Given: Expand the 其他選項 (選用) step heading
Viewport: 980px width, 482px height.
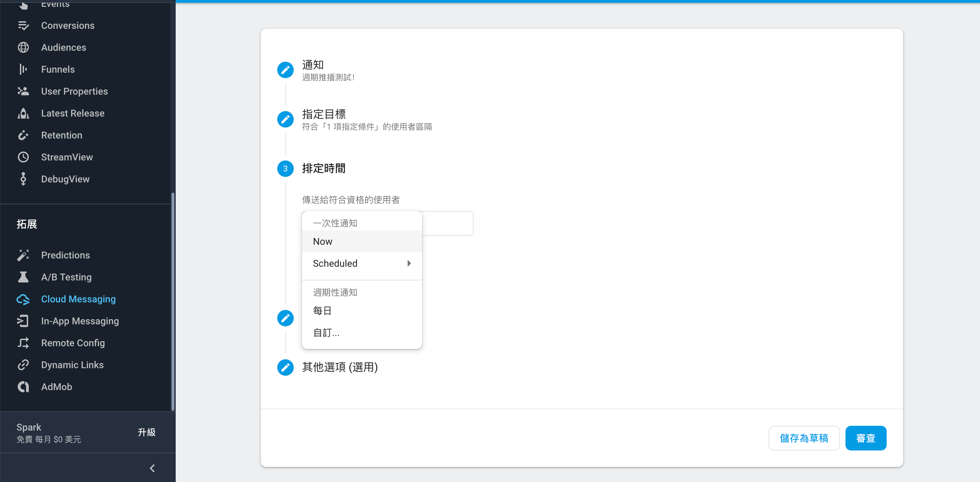Looking at the screenshot, I should (x=340, y=367).
